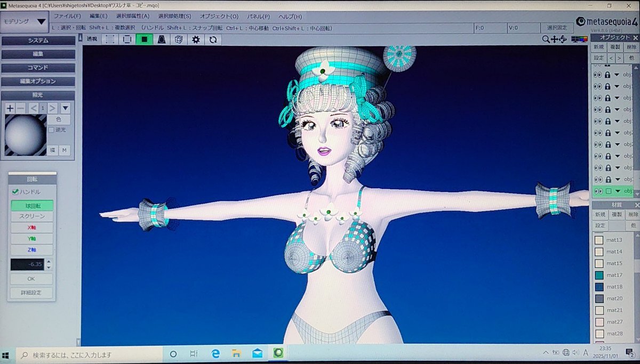Toggle point display in viewport toolbar

coord(110,39)
